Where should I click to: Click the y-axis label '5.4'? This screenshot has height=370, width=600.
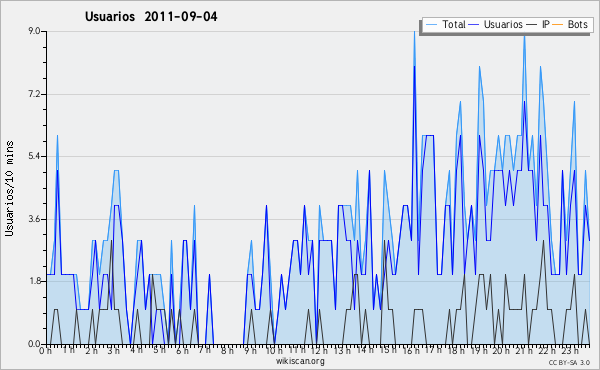point(35,156)
